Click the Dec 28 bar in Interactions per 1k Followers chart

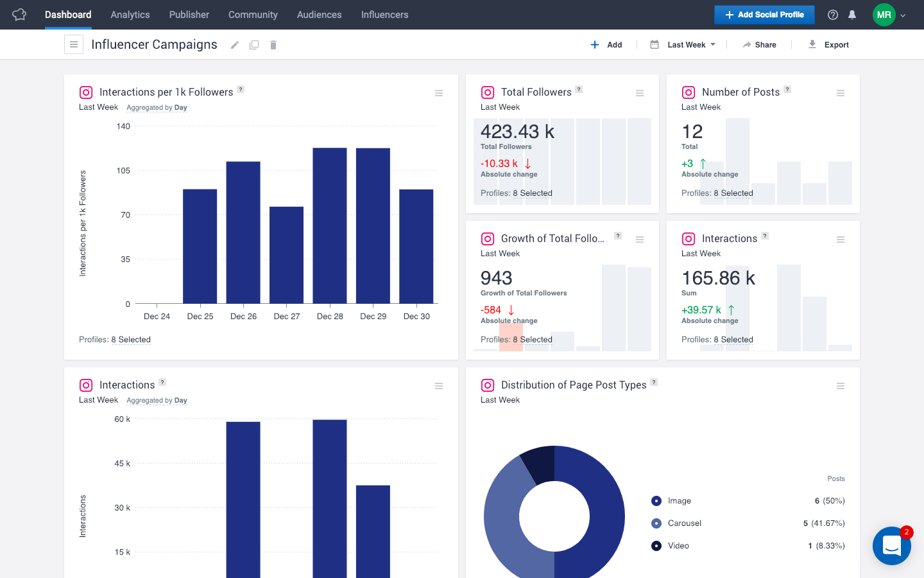click(x=330, y=225)
